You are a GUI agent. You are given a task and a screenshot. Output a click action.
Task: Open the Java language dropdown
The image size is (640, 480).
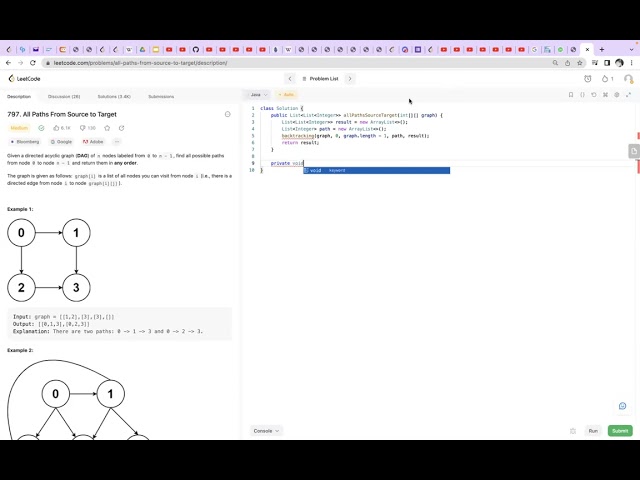[259, 95]
